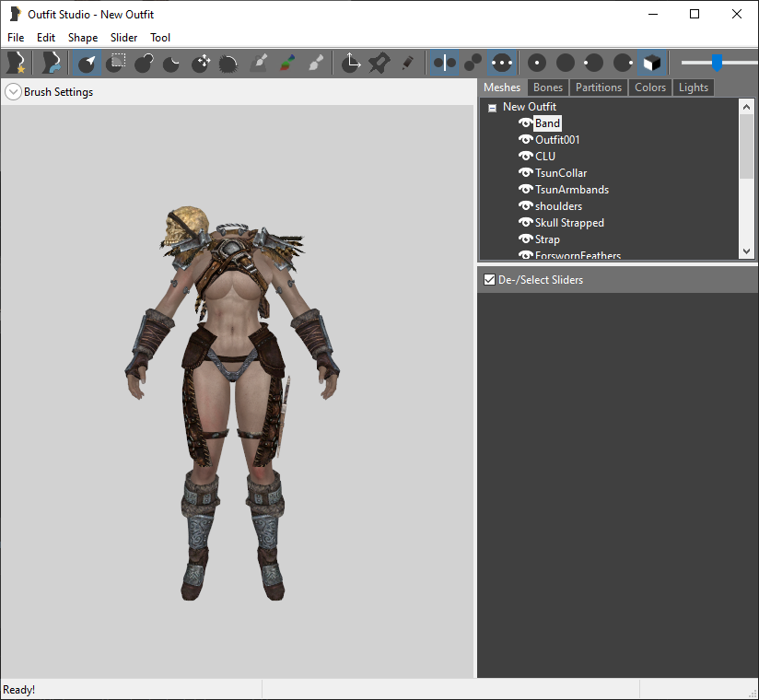Switch to the Meshes tab

click(x=502, y=87)
